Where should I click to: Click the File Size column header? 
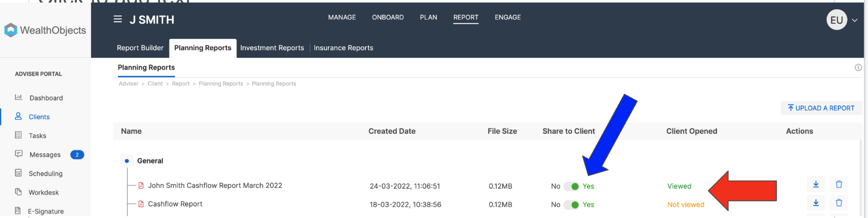tap(502, 131)
